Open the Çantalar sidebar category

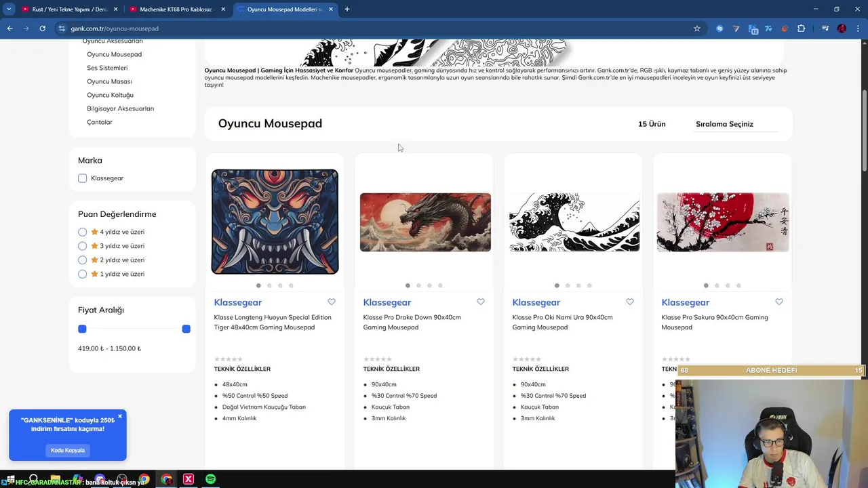100,122
